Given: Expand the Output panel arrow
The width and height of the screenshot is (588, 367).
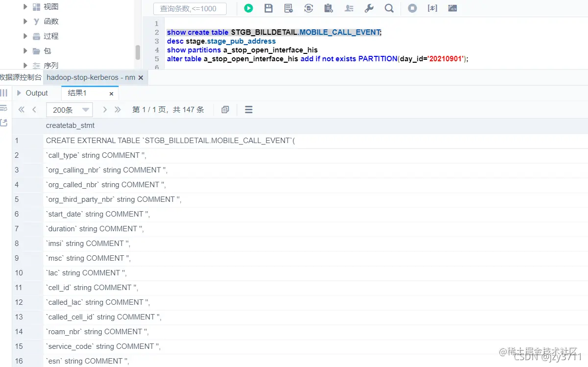Looking at the screenshot, I should click(x=19, y=93).
